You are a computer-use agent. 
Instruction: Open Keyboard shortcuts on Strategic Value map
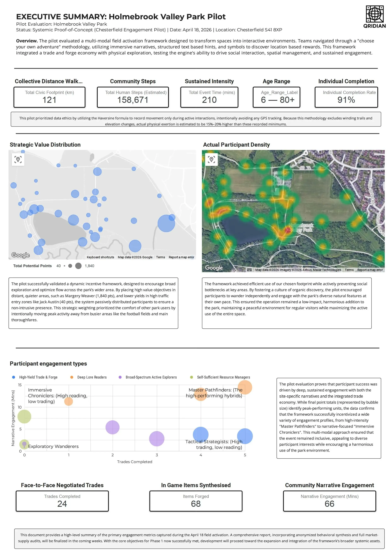tap(100, 257)
